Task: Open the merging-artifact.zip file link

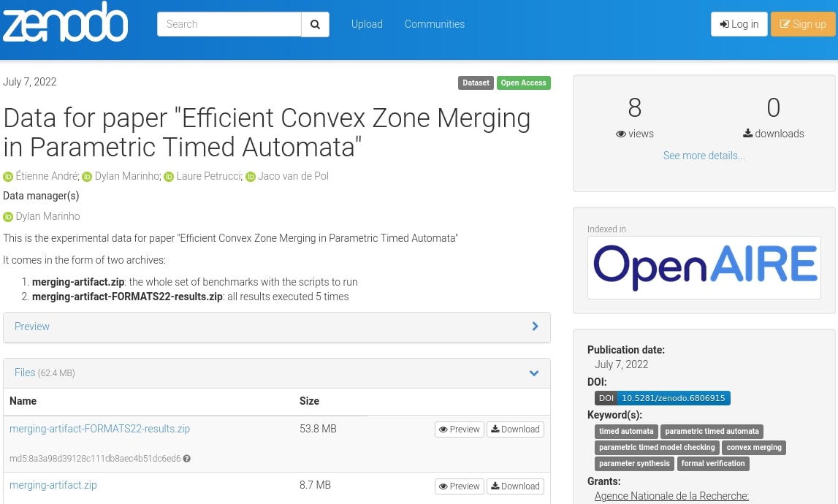Action: pyautogui.click(x=53, y=485)
